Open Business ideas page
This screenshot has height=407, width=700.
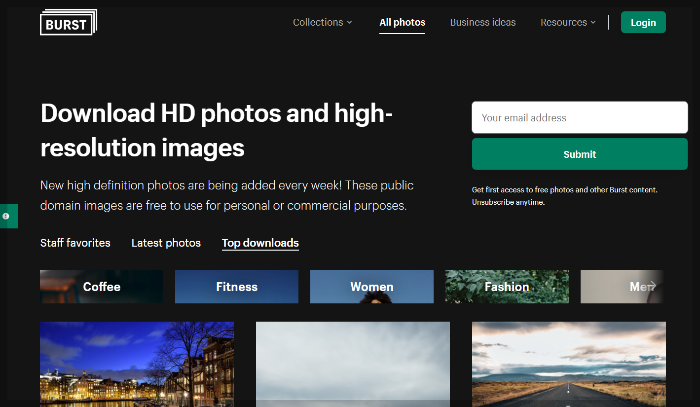(x=483, y=22)
